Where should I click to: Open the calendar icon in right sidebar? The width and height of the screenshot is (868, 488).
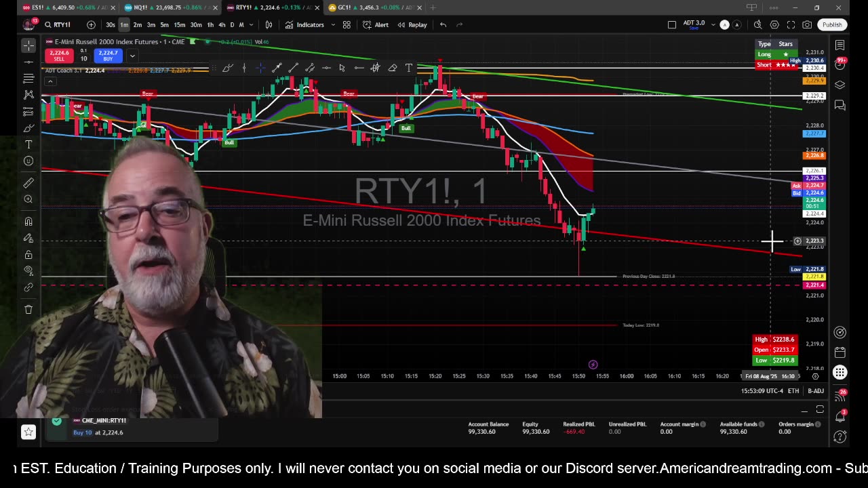pos(840,352)
